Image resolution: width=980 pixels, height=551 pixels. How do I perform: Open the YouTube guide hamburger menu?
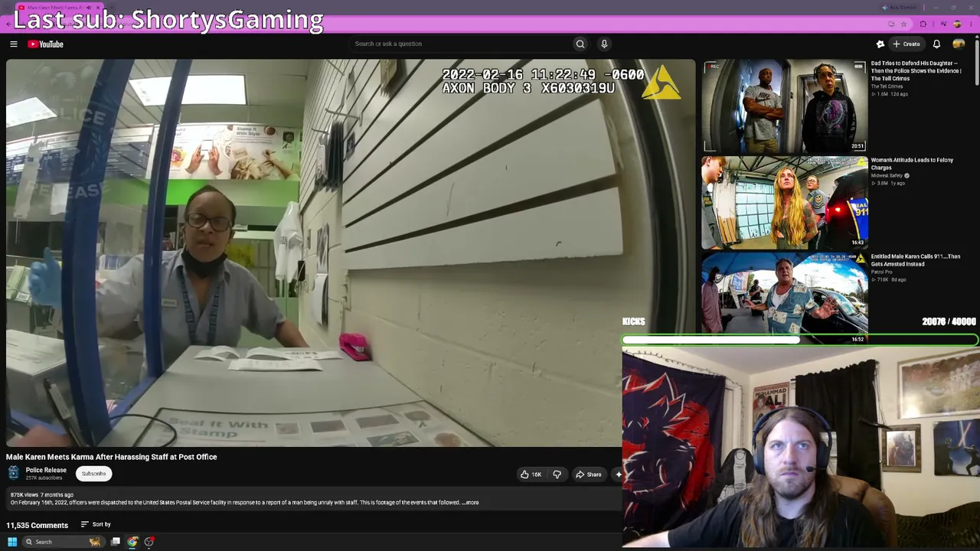pos(13,44)
